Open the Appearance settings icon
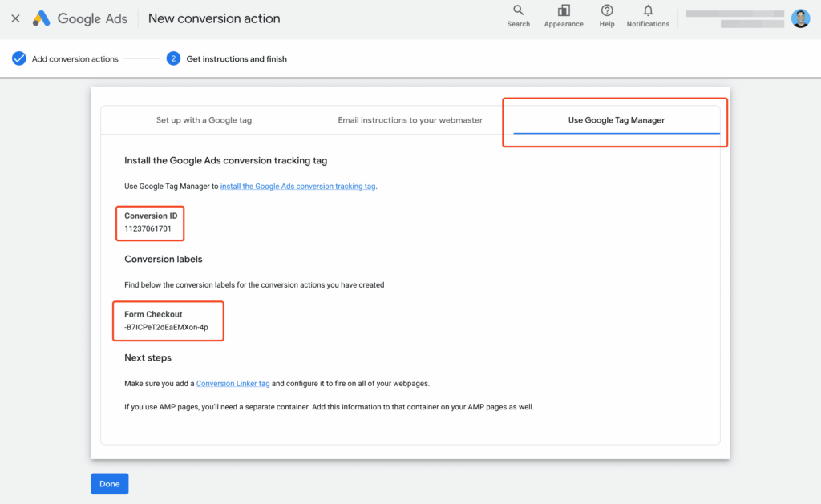 coord(564,16)
